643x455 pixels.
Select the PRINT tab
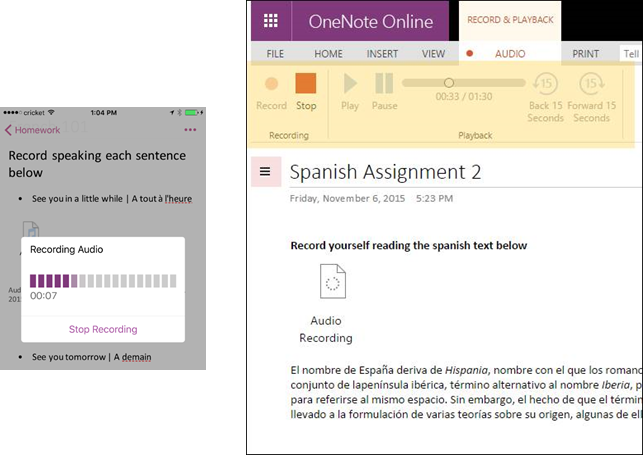point(585,54)
